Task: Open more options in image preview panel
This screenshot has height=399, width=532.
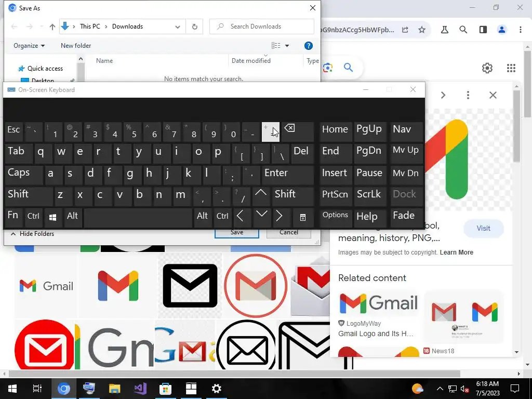Action: [x=468, y=95]
